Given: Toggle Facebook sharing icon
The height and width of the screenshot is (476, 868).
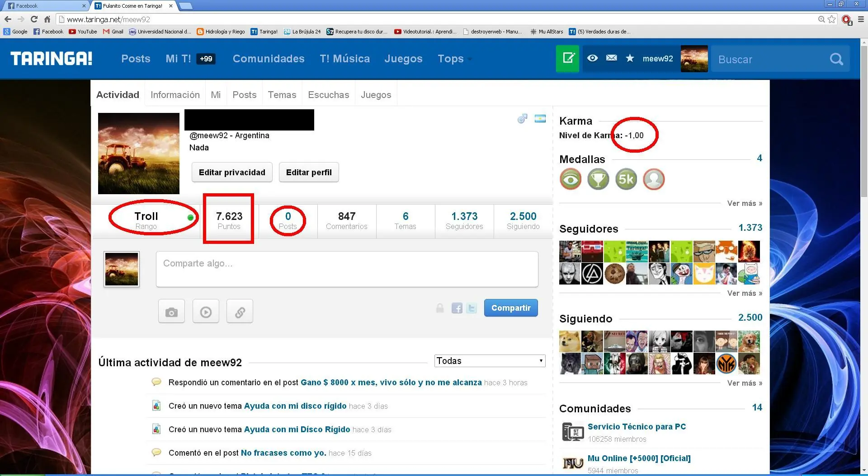Looking at the screenshot, I should coord(457,308).
